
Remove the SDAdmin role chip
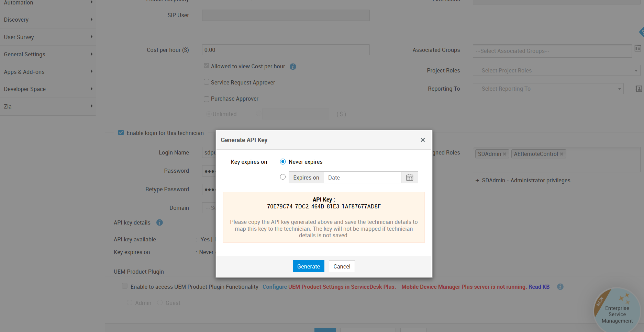pos(505,154)
